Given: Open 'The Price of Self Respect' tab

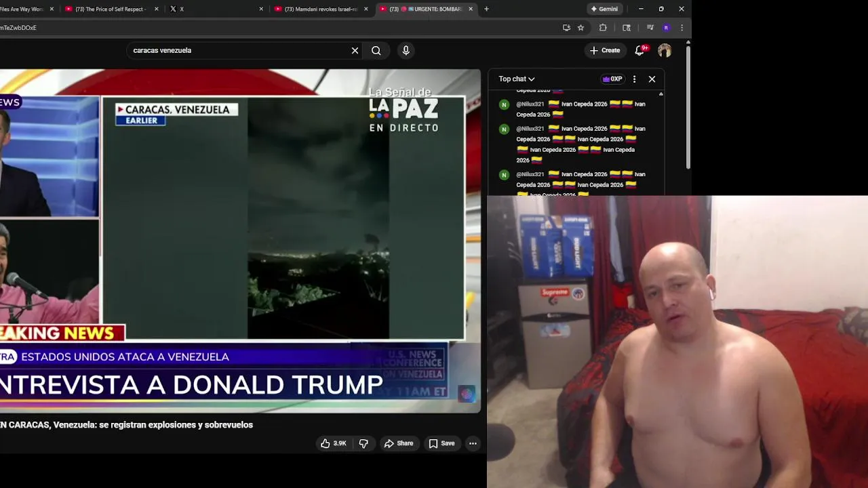Looking at the screenshot, I should click(x=111, y=9).
